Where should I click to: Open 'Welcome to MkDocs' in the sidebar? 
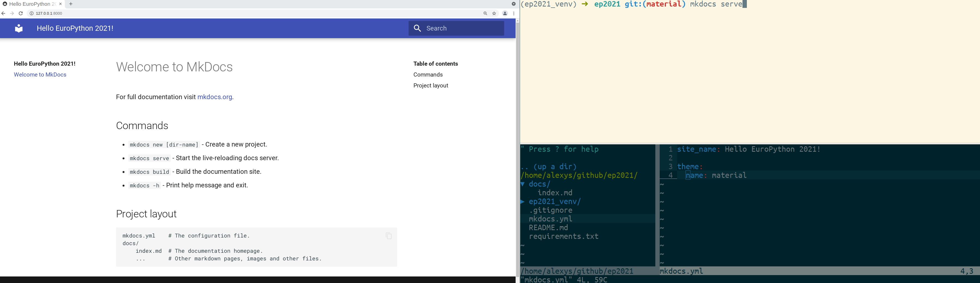click(x=39, y=75)
